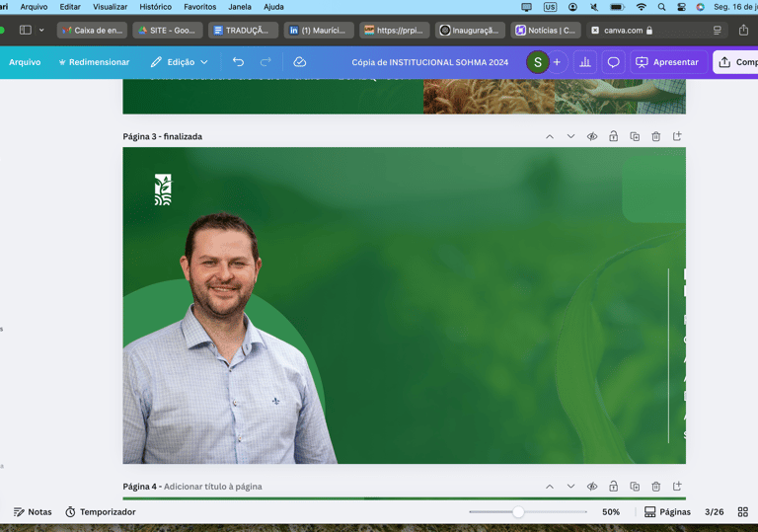Add a page after Página 3
758x532 pixels.
pos(677,136)
